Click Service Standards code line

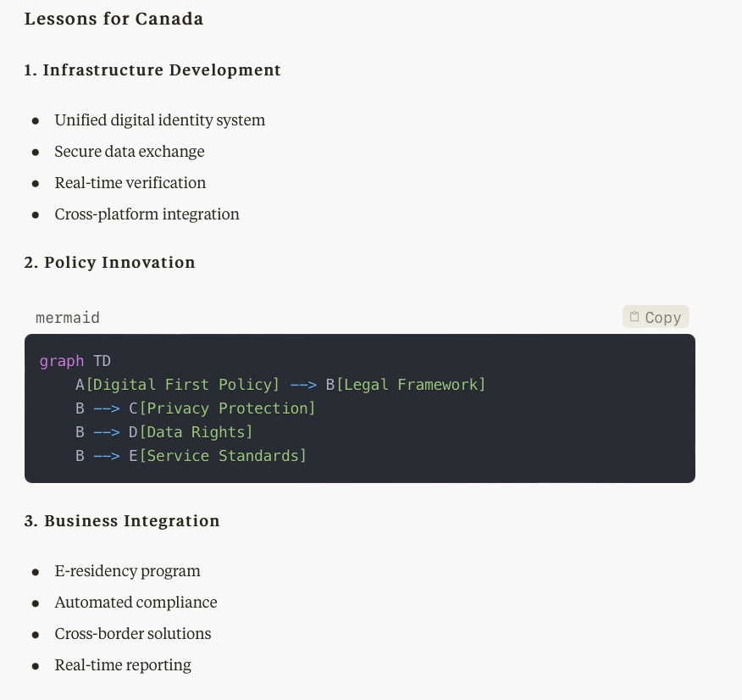(x=191, y=456)
